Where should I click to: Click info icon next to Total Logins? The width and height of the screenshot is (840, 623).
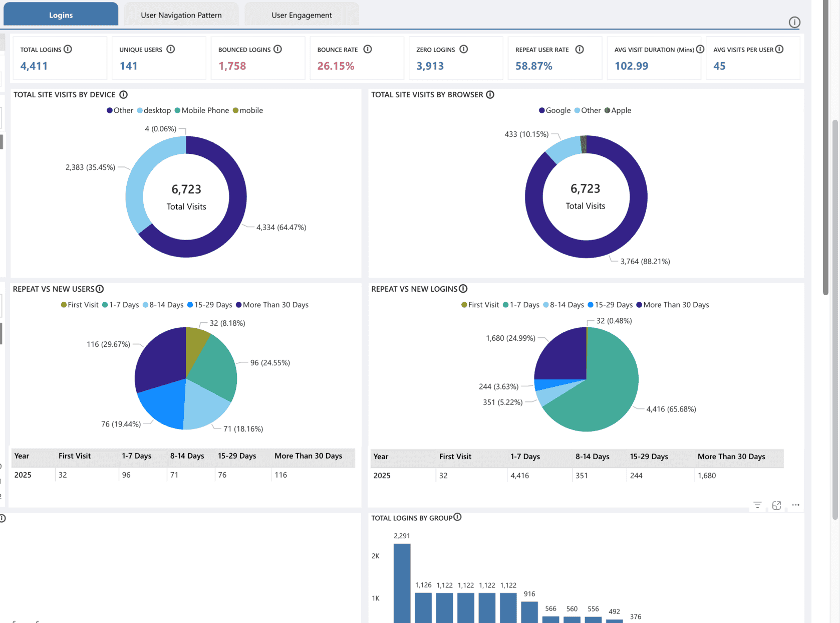pyautogui.click(x=68, y=49)
